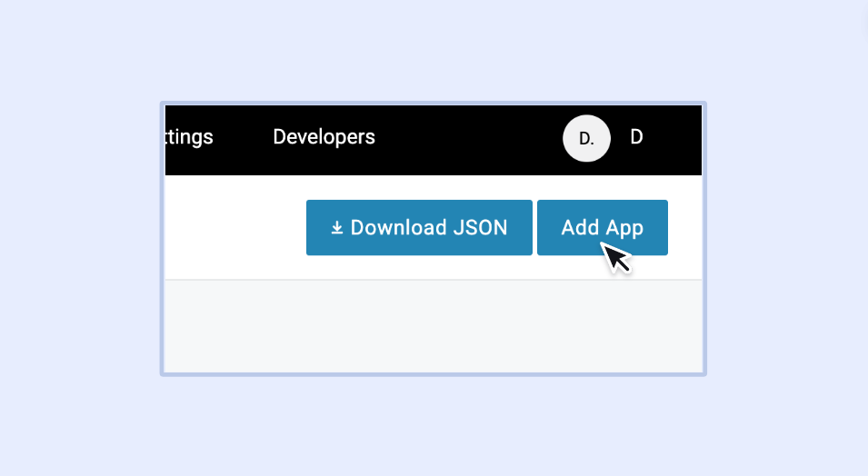Click the divider line below toolbar
Viewport: 868px width, 476px height.
[x=434, y=280]
